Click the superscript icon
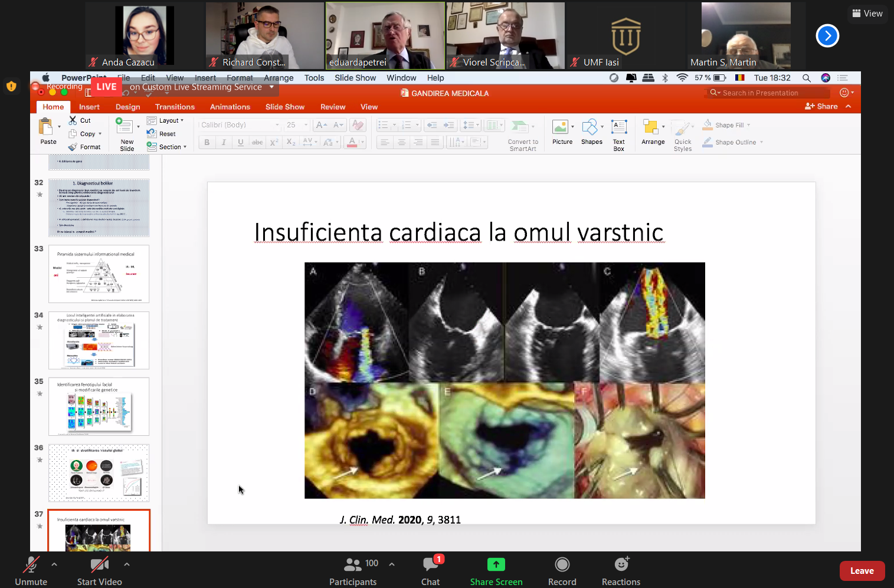Screen dimensions: 894x588 tap(274, 142)
